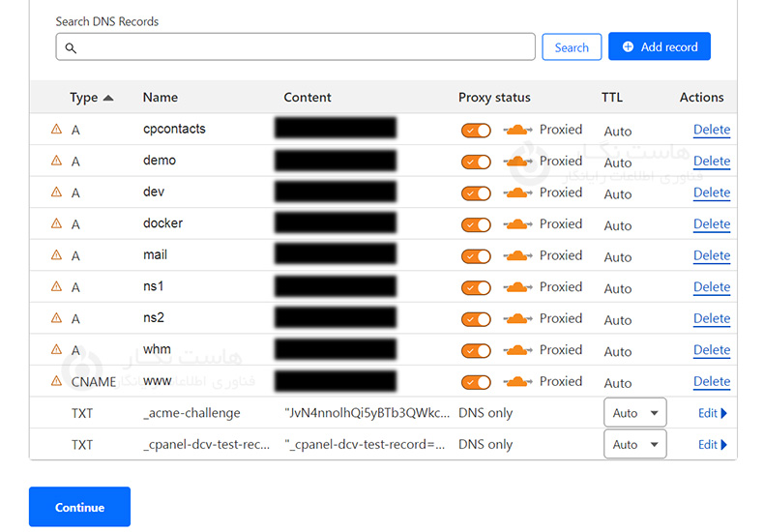Click the warning icon next to CNAME www

56,381
